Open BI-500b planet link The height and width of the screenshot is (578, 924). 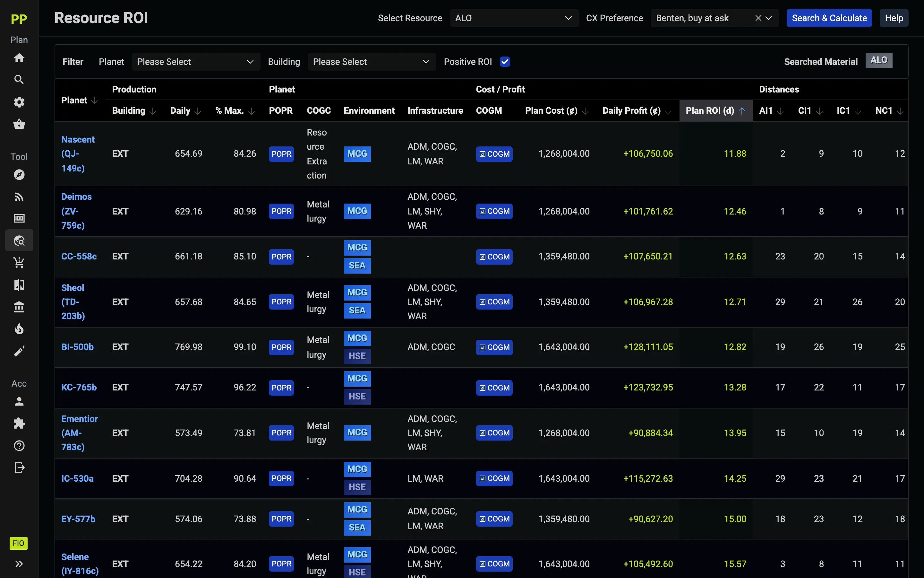tap(78, 347)
